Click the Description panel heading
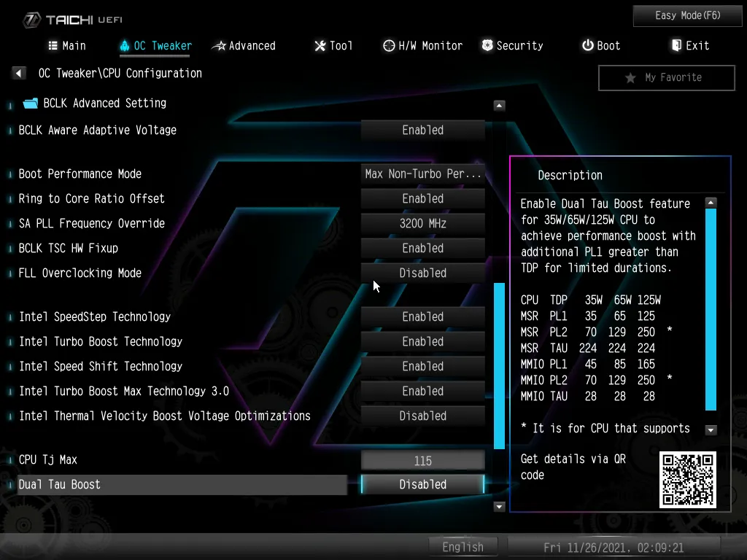 point(570,175)
